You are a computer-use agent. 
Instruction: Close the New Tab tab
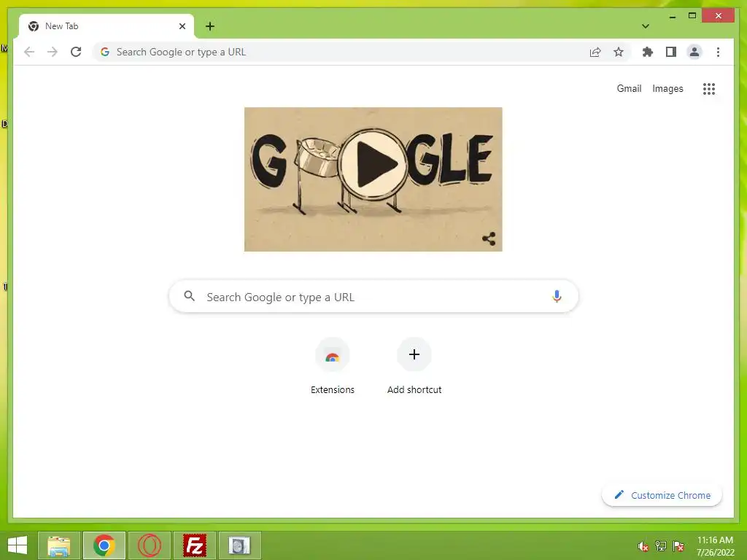click(182, 26)
